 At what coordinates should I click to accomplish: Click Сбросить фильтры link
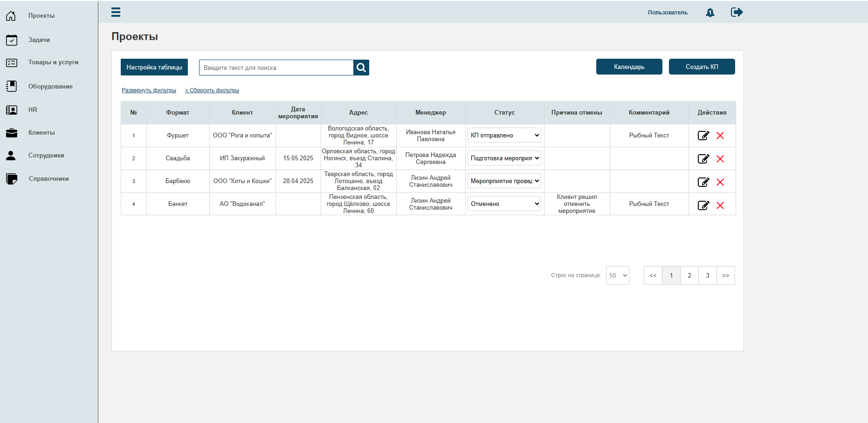click(212, 90)
